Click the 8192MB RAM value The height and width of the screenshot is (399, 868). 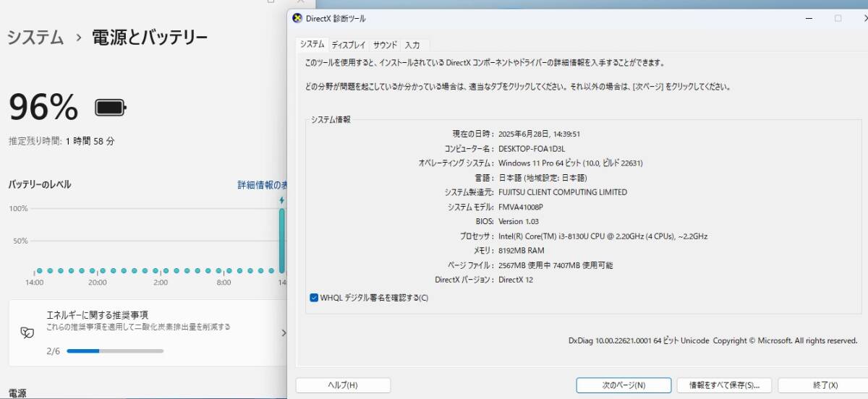click(522, 251)
